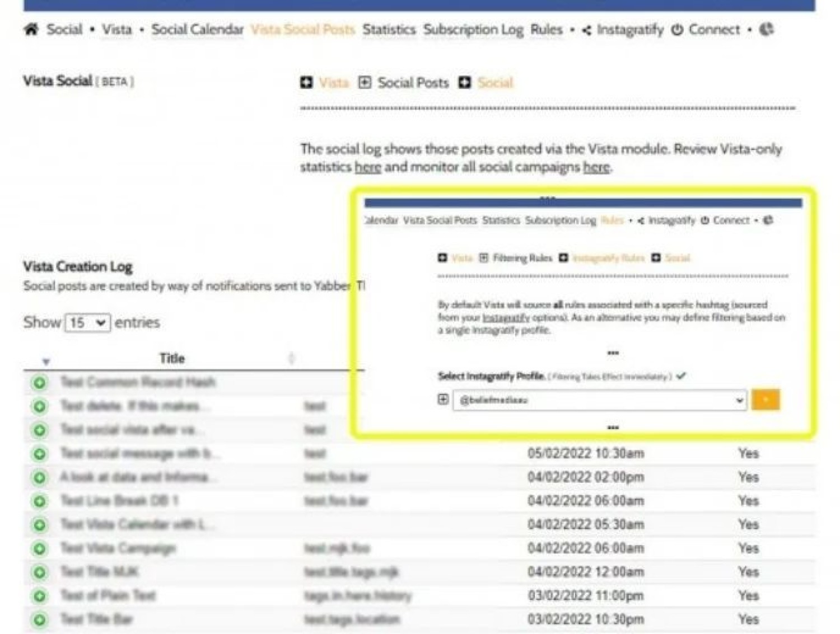Open the Instagratify share icon link
This screenshot has height=634, width=840.
tap(586, 30)
